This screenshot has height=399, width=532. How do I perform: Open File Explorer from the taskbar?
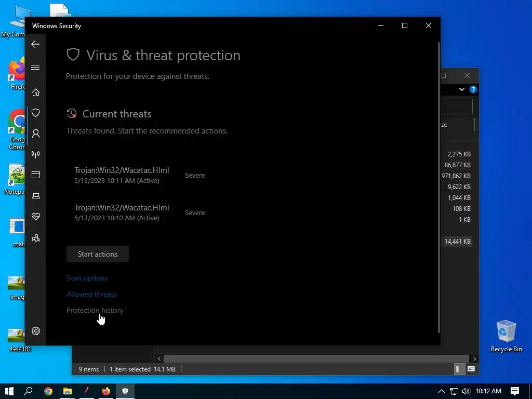tap(68, 391)
